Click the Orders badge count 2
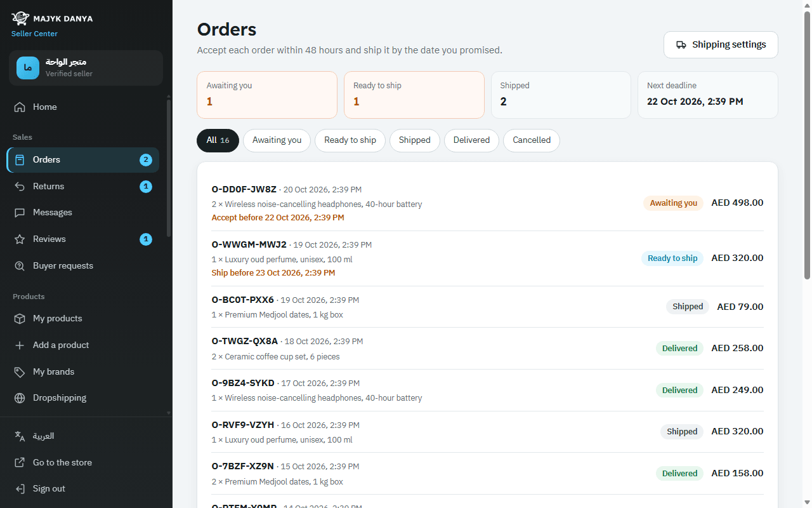The image size is (812, 508). (146, 160)
